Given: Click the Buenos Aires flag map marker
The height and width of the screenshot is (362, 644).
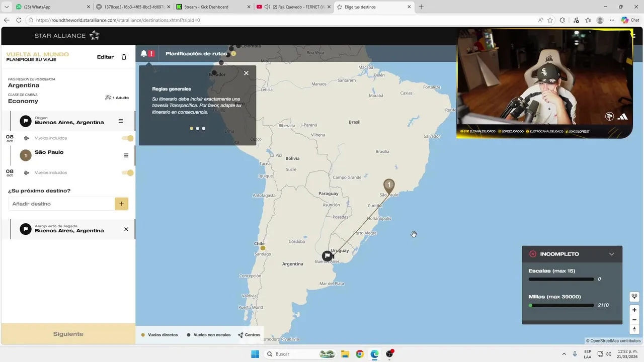Looking at the screenshot, I should [x=328, y=256].
